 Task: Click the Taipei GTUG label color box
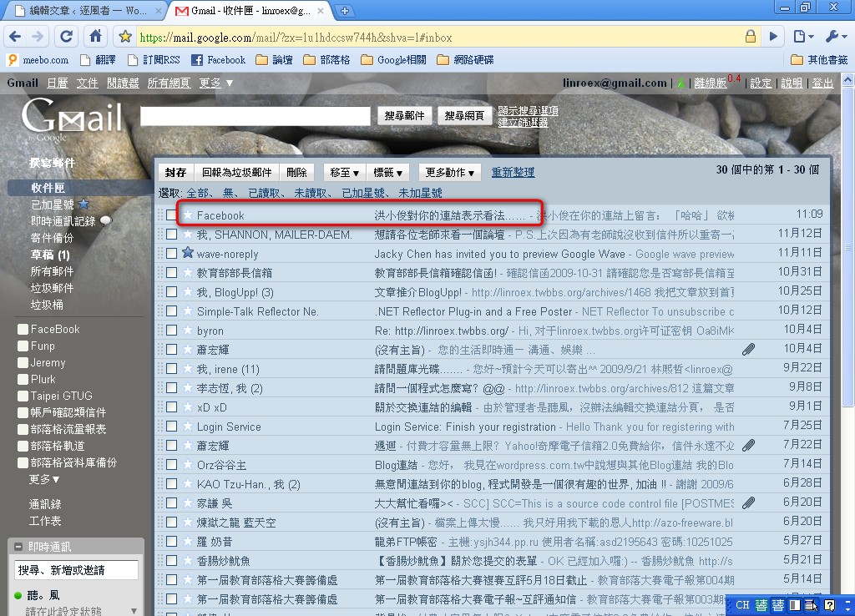(23, 396)
